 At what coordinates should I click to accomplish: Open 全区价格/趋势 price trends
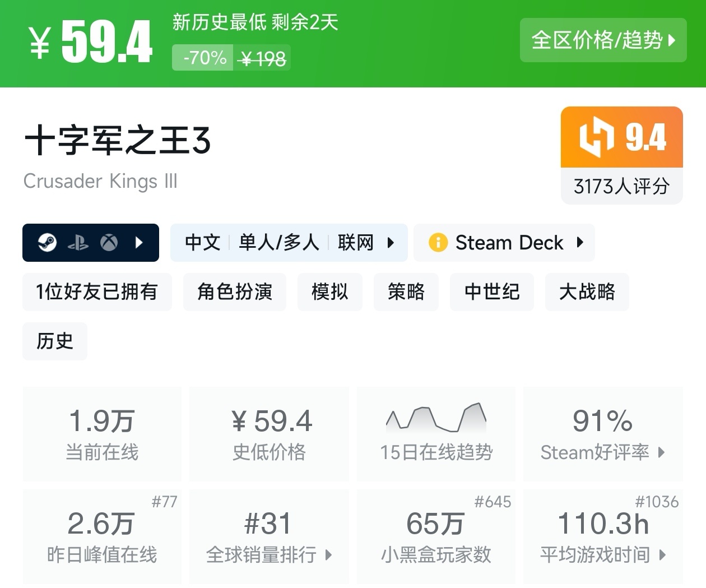pos(603,40)
